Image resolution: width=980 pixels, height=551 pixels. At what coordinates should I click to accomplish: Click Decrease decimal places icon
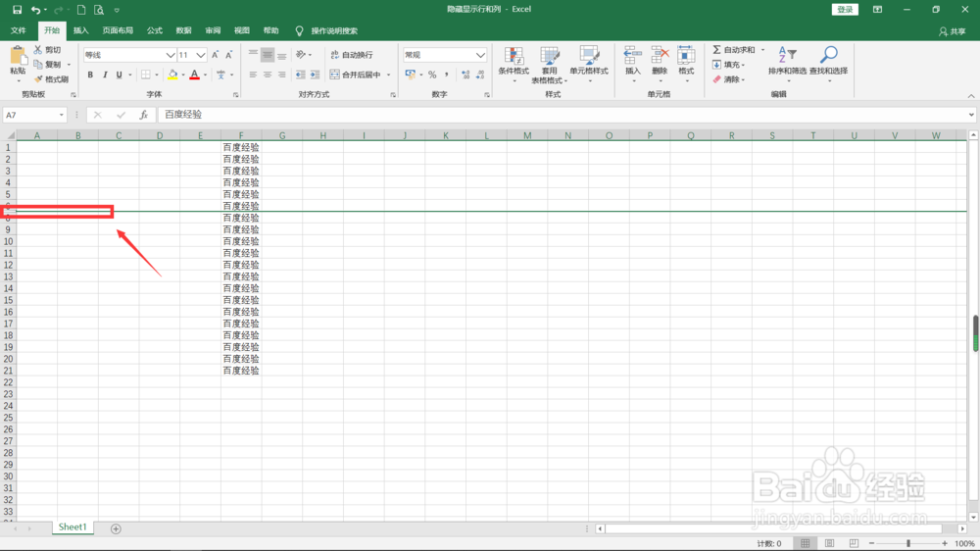pos(480,75)
